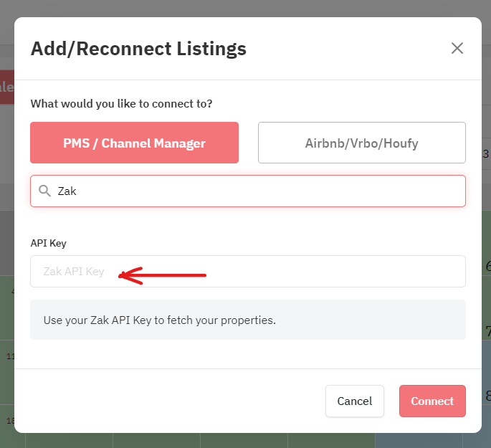
Task: Click the API Key field label
Action: (x=48, y=243)
